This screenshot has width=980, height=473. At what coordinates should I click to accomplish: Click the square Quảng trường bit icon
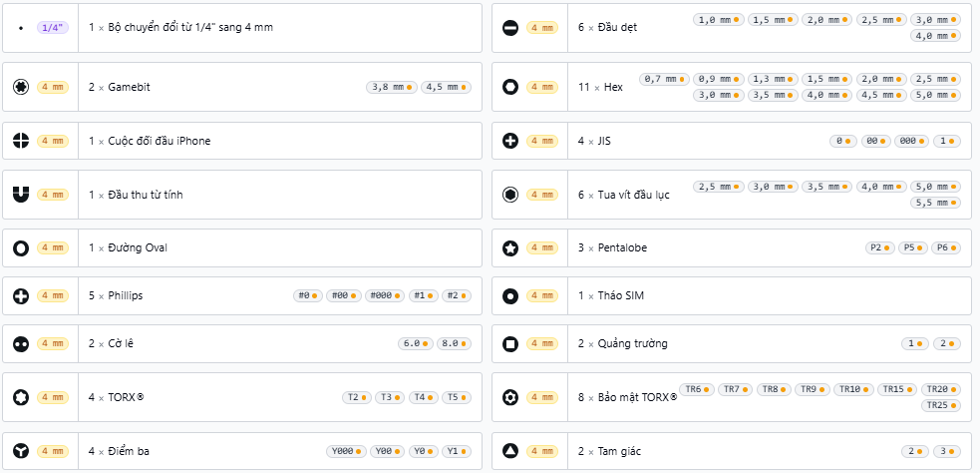coord(510,343)
